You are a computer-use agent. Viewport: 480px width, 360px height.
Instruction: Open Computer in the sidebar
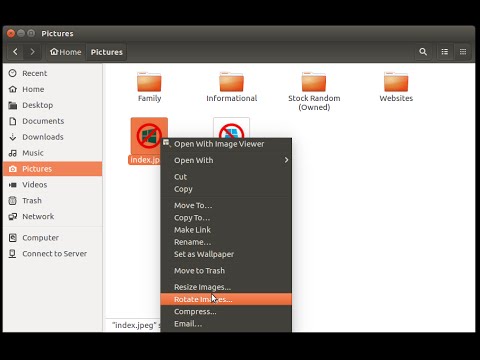[x=53, y=238]
